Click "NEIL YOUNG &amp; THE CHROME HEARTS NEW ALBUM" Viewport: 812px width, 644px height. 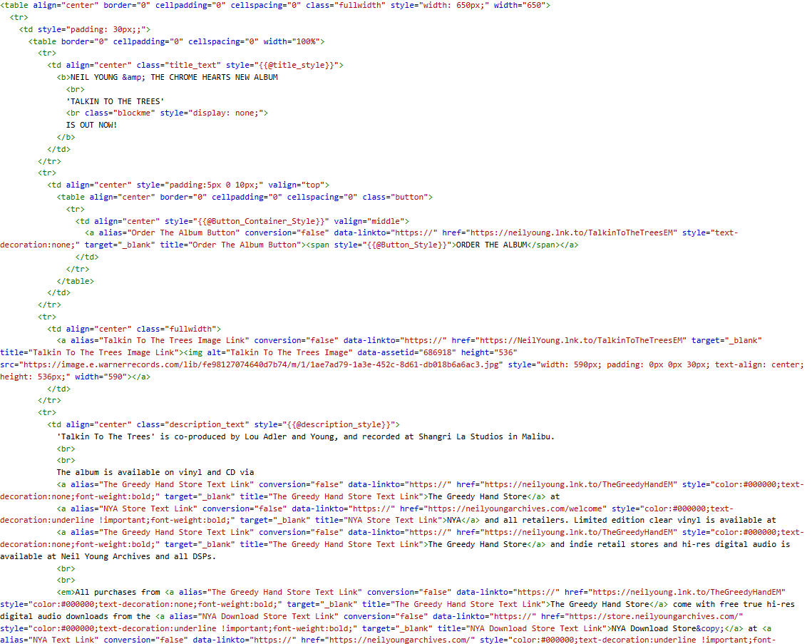[174, 77]
